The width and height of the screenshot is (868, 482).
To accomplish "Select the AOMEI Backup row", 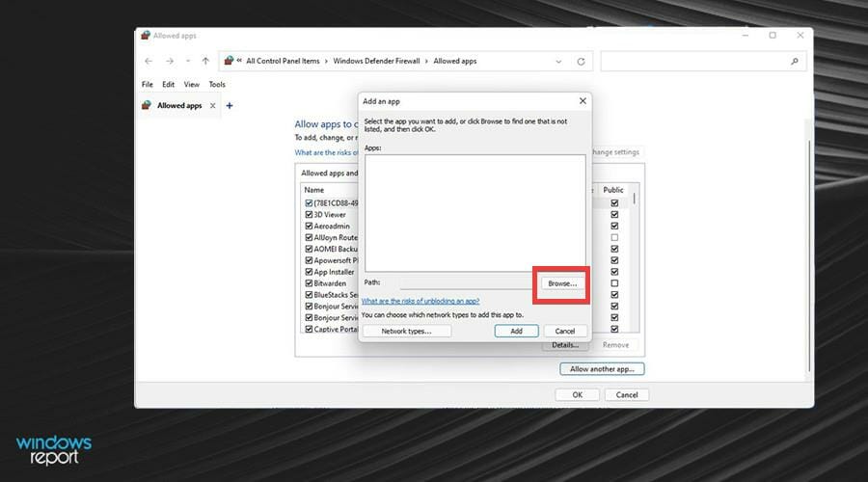I will coord(336,249).
